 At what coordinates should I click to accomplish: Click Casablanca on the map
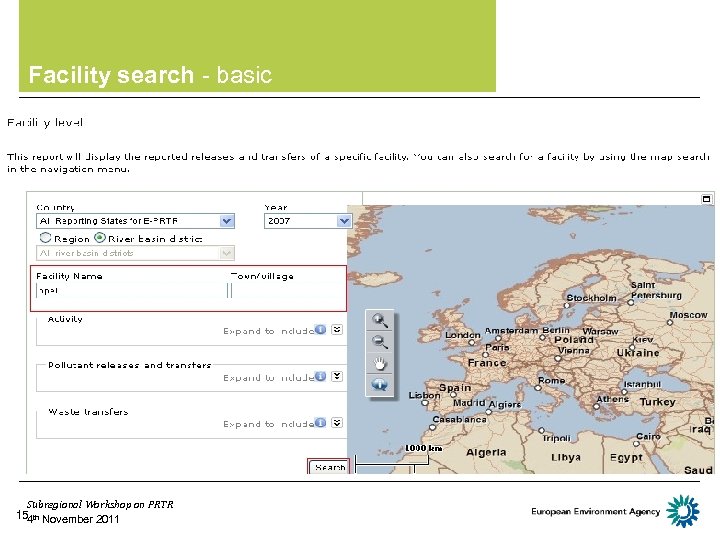click(459, 419)
